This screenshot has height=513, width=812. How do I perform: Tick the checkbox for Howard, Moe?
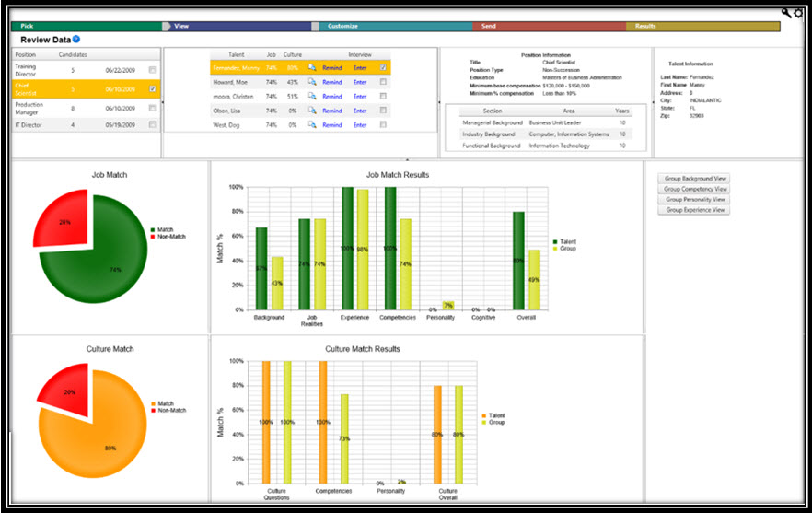383,82
